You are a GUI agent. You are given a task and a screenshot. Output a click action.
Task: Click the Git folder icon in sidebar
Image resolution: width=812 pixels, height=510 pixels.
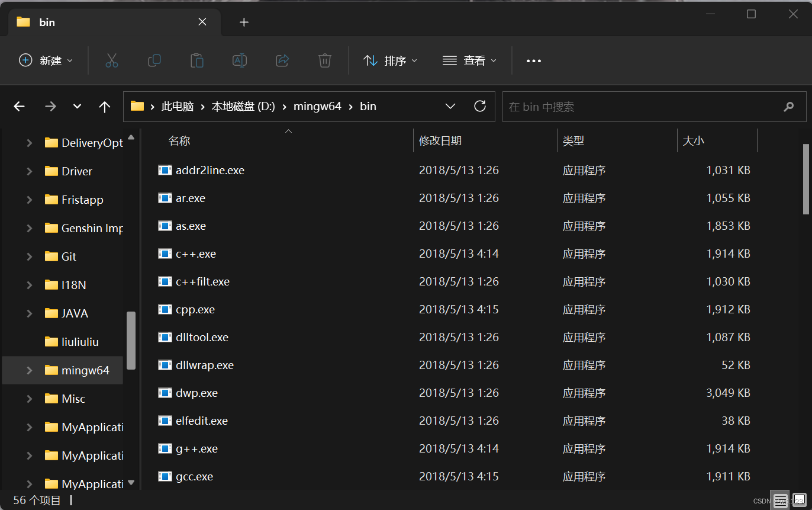(51, 256)
